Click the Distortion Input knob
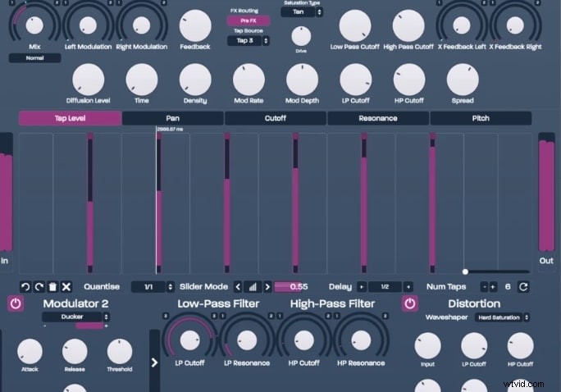Screen dimensions: 561x392 [x=427, y=346]
